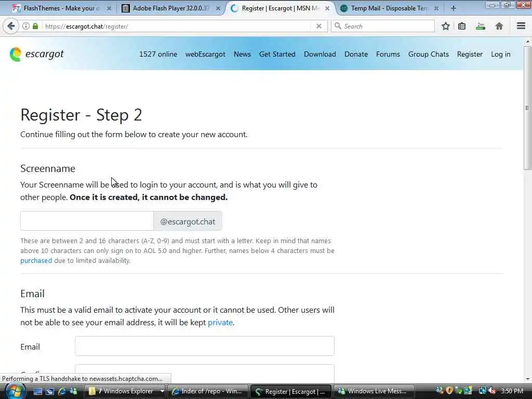This screenshot has width=532, height=399.
Task: Launch Internet Explorer from quick launch
Action: click(x=62, y=392)
